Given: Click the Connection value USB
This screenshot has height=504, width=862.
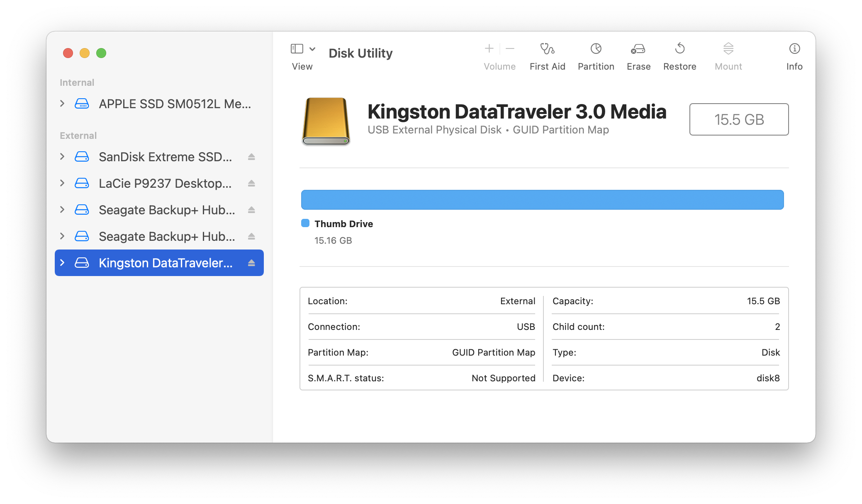Looking at the screenshot, I should click(526, 327).
